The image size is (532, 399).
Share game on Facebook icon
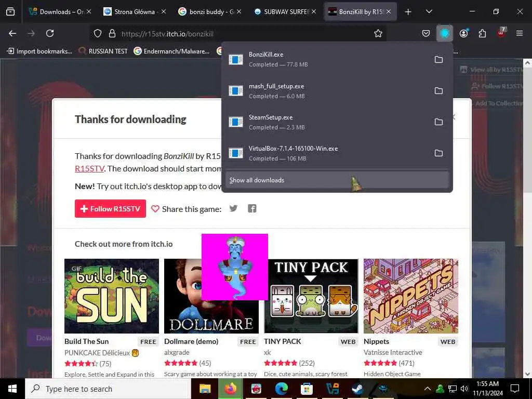coord(252,208)
